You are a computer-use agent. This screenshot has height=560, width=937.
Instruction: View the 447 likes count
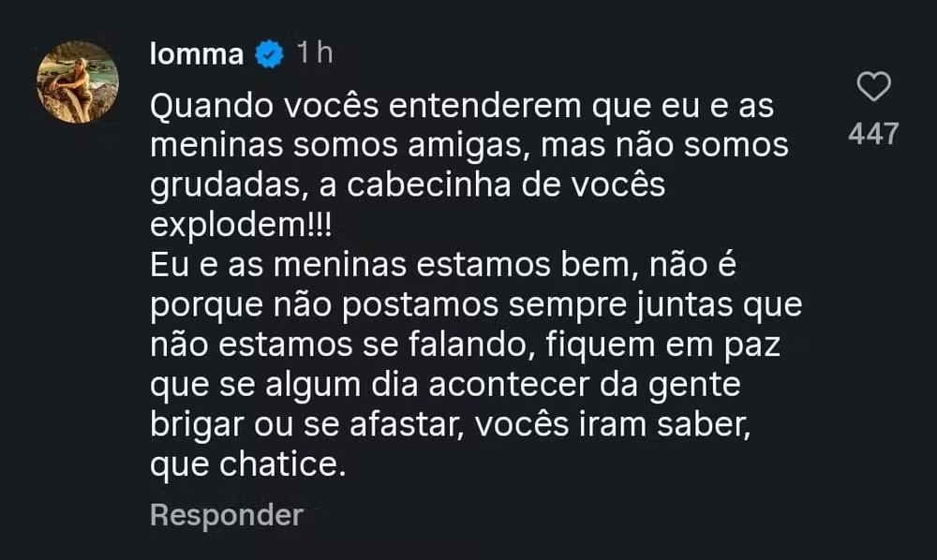(873, 134)
